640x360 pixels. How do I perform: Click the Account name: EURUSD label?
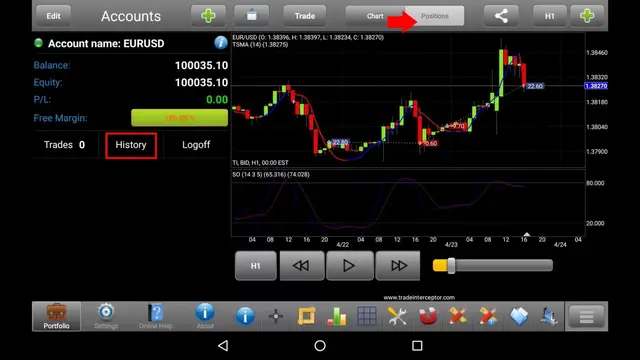[x=106, y=43]
